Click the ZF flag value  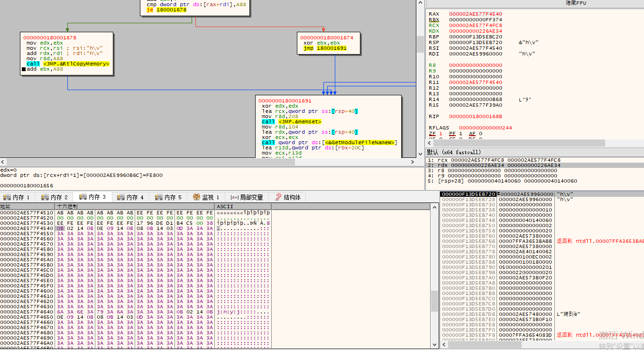(441, 134)
